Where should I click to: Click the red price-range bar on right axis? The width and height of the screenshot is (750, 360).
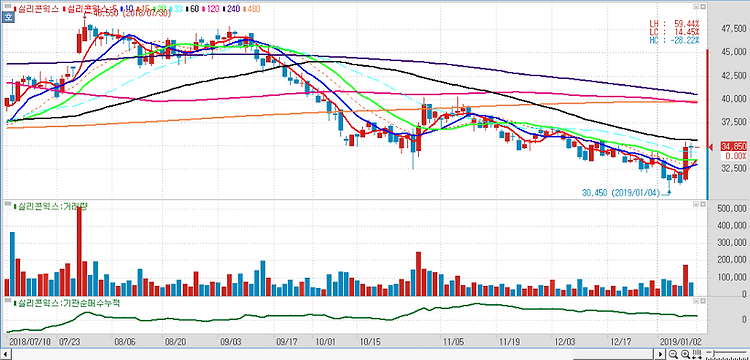click(x=707, y=99)
